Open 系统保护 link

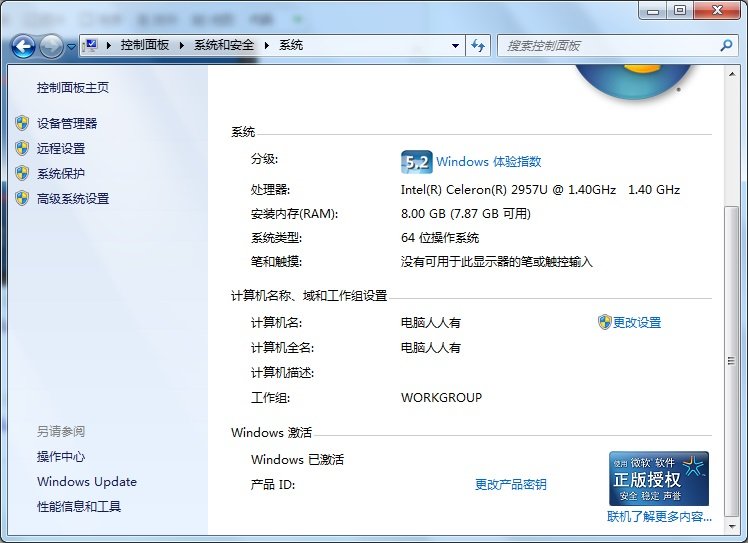(x=61, y=173)
